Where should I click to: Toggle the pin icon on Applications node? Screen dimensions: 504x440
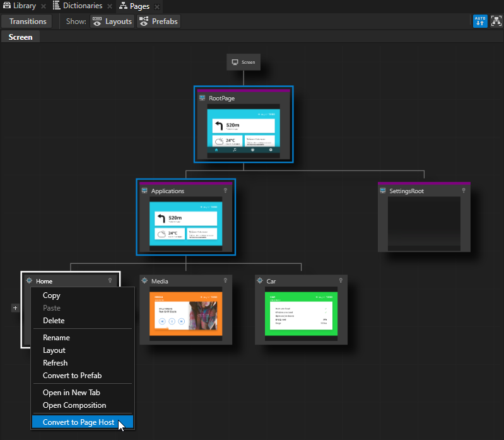pos(225,191)
